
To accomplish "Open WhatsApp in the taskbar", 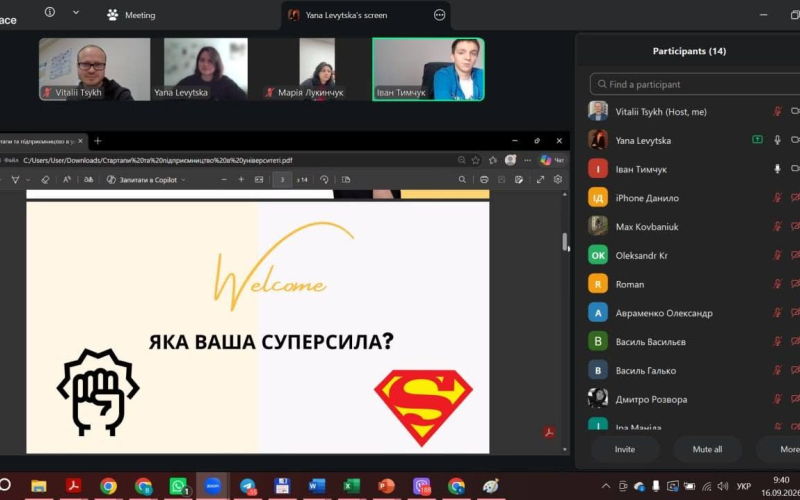I will click(178, 486).
